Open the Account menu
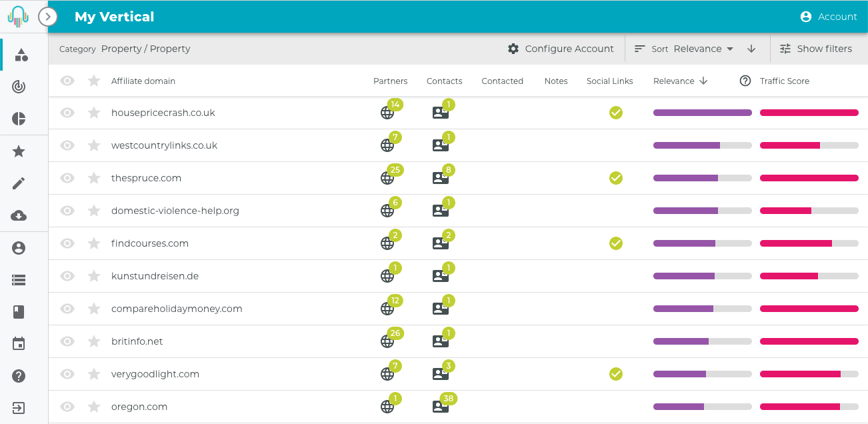Image resolution: width=868 pixels, height=424 pixels. point(829,17)
